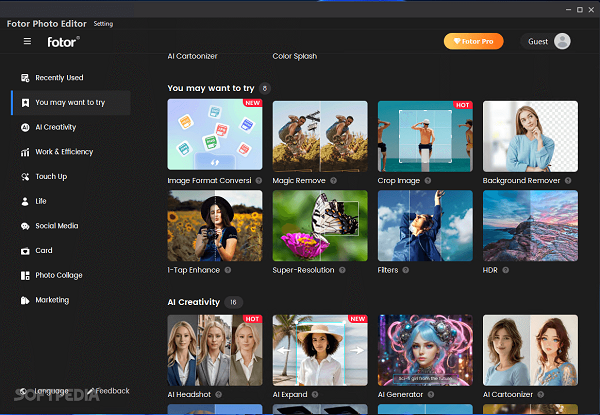600x415 pixels.
Task: Click the Social Media chat icon
Action: (x=25, y=226)
